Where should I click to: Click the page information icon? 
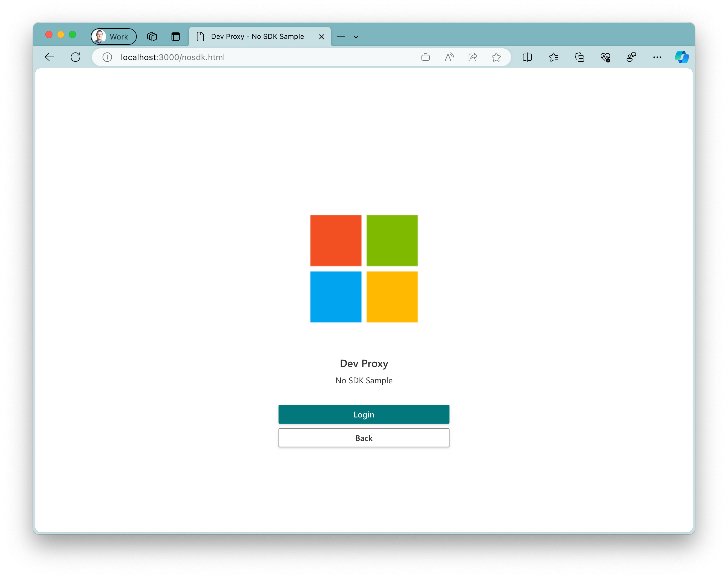tap(106, 57)
